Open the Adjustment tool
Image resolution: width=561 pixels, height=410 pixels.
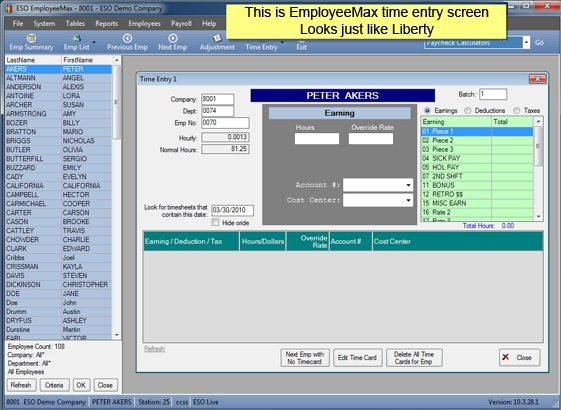pos(217,42)
